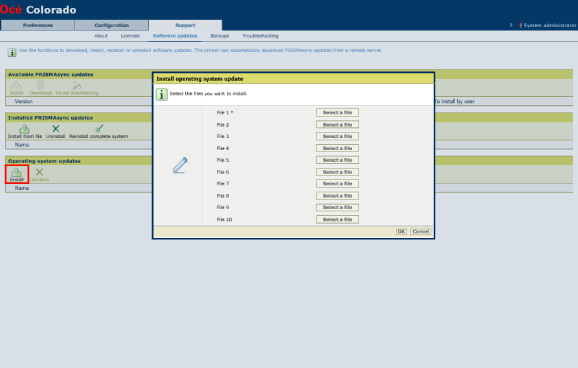Open the help question mark icon
Image resolution: width=578 pixels, height=368 pixels.
511,25
